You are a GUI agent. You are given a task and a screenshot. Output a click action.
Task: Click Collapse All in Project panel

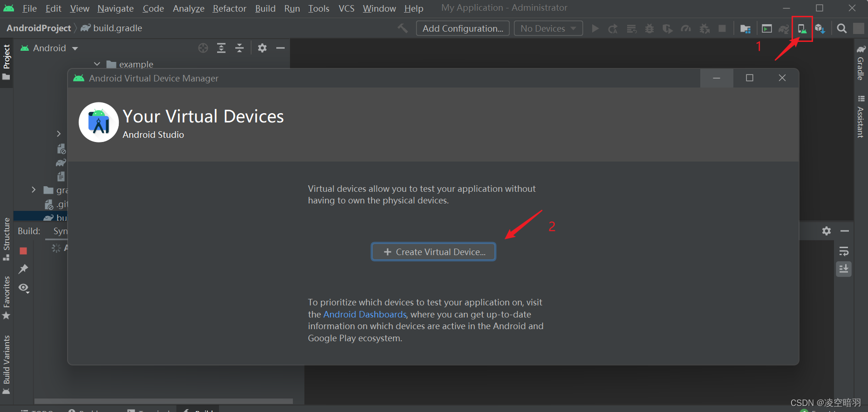coord(239,48)
